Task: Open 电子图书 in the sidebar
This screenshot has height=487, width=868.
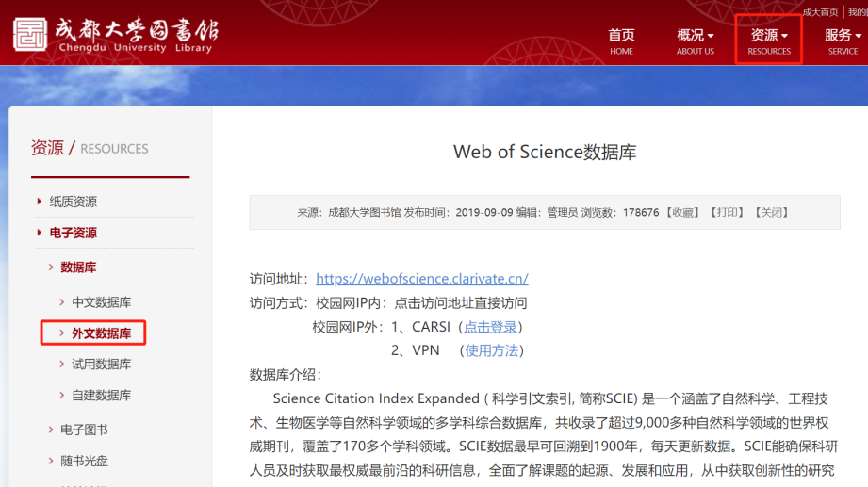Action: [84, 430]
